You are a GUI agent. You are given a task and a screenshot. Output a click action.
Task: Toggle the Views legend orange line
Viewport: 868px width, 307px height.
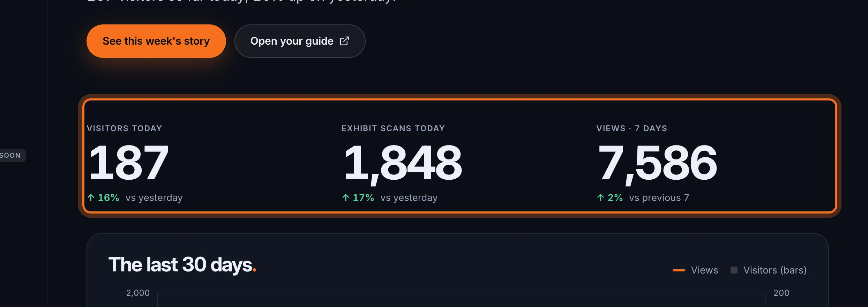[679, 270]
